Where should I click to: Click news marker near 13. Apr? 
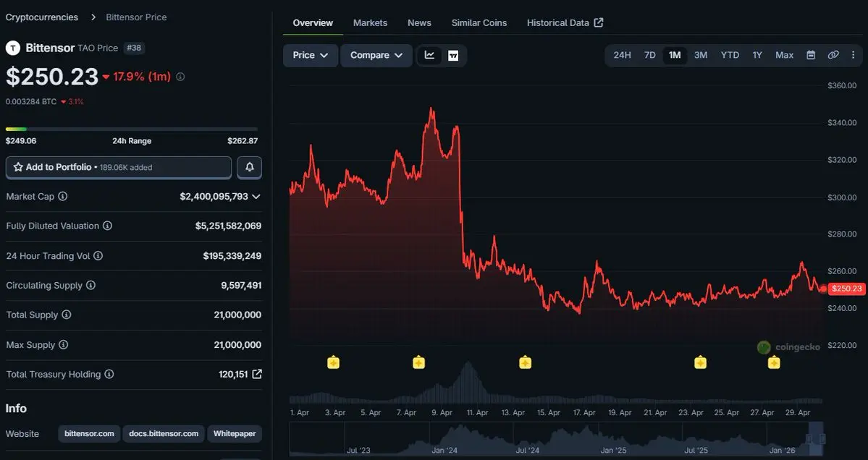526,362
